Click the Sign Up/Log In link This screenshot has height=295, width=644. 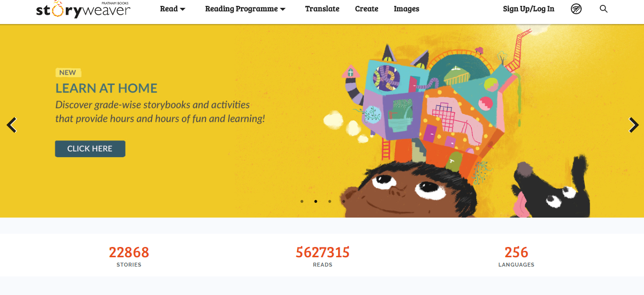[529, 9]
